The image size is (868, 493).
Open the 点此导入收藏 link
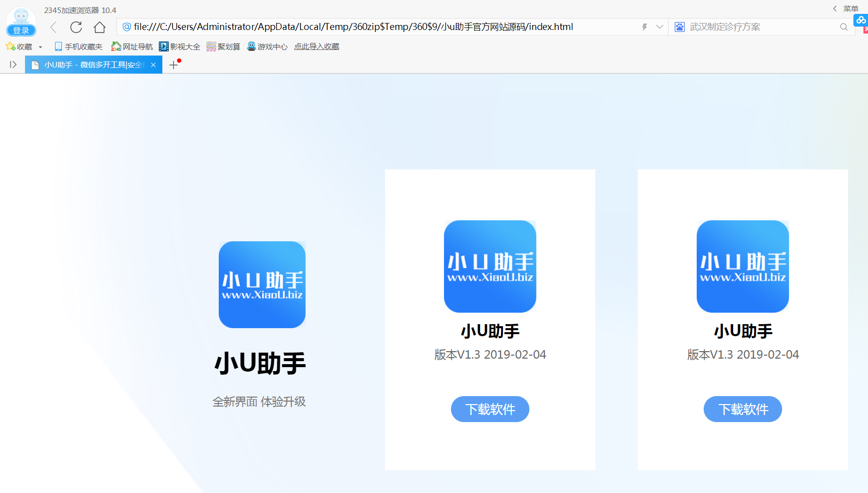[316, 46]
